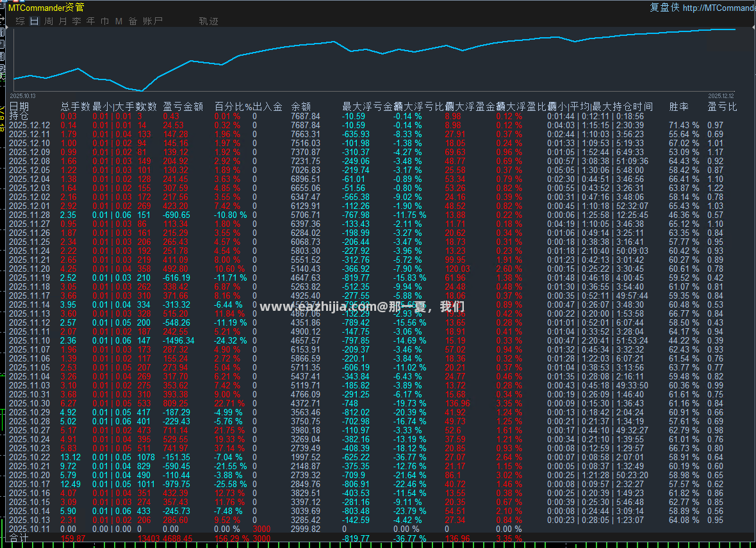Click the 13.12 total lots cell
The image size is (756, 548).
[x=70, y=458]
